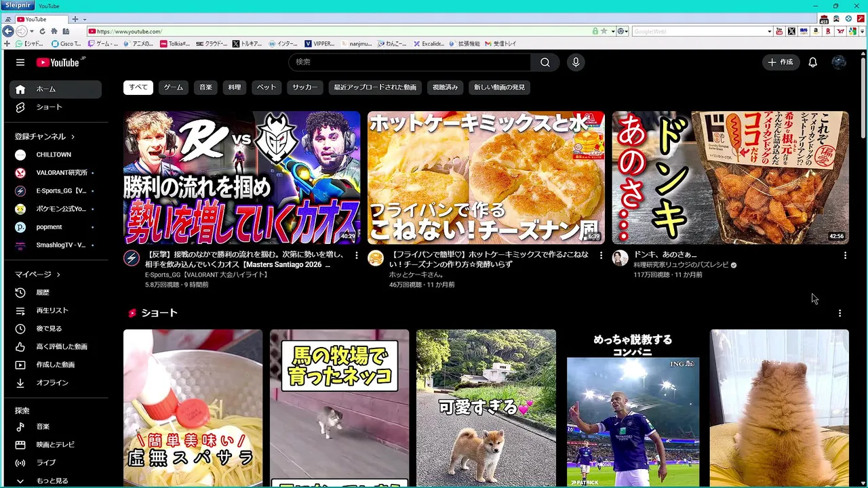Open 高く評価した動画 liked videos
Image resolution: width=868 pixels, height=488 pixels.
point(56,346)
